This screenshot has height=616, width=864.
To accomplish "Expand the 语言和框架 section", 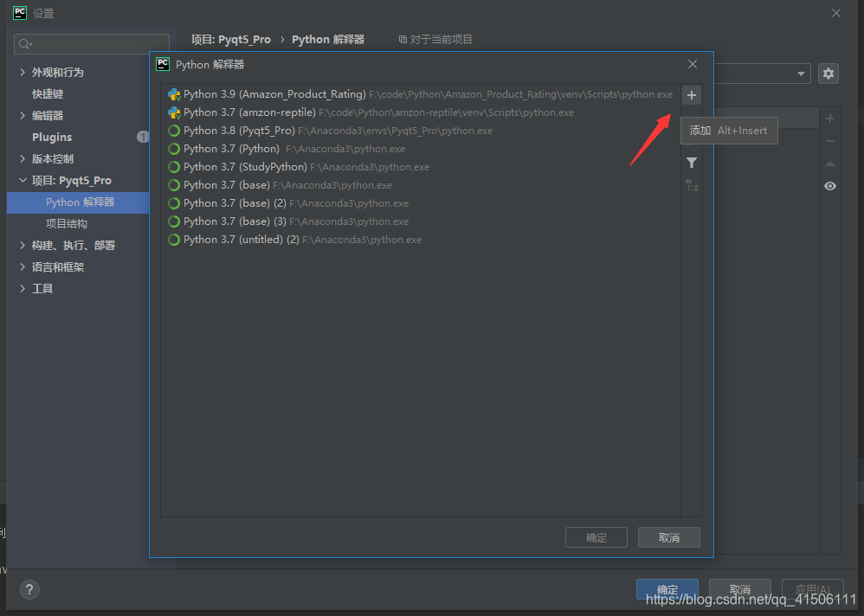I will (23, 267).
